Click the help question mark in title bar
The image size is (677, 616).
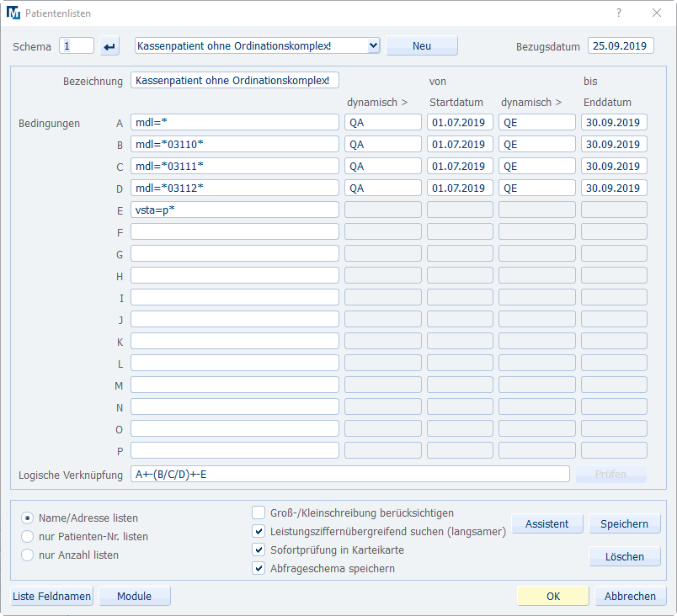619,13
